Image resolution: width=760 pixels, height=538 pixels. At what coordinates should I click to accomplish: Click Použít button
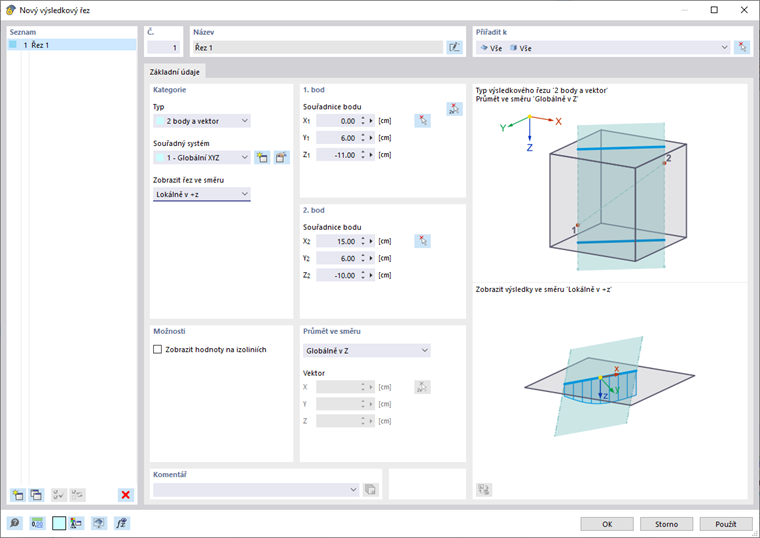point(726,524)
